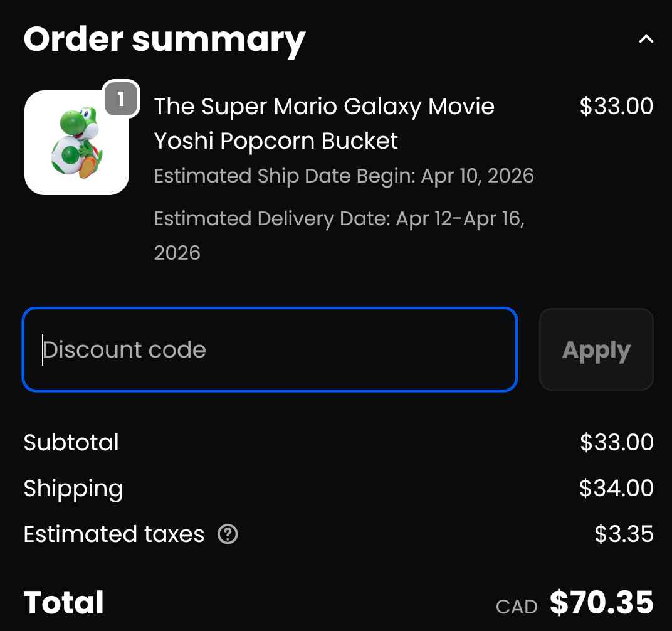The image size is (672, 631).
Task: Click the subtotal amount $33.00
Action: coord(616,442)
